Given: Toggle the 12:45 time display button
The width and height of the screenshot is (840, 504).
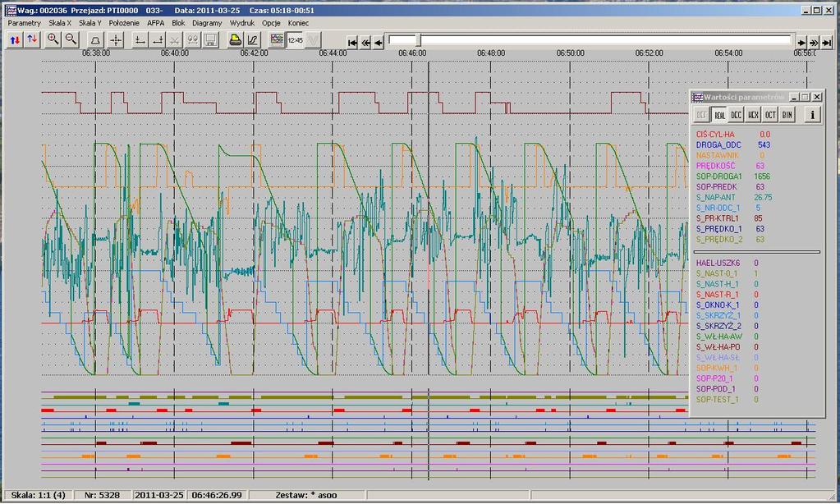Looking at the screenshot, I should tap(295, 39).
